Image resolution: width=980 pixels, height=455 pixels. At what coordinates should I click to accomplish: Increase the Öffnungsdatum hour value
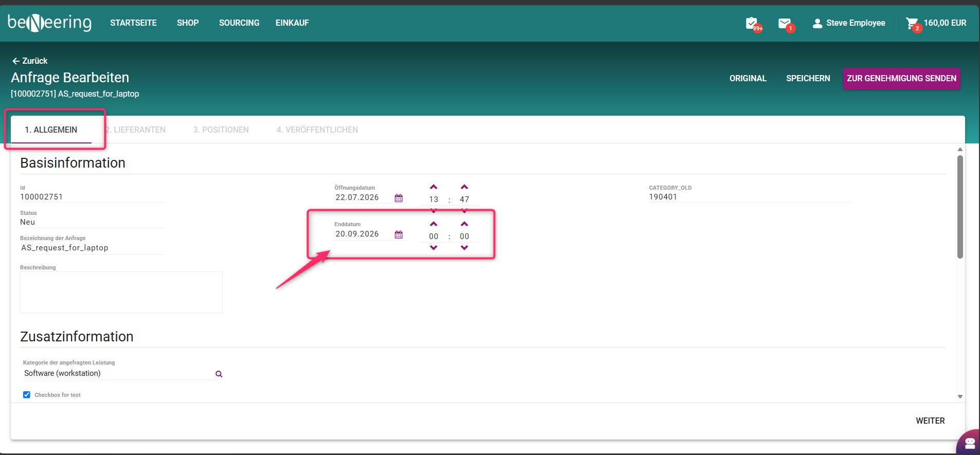coord(433,187)
